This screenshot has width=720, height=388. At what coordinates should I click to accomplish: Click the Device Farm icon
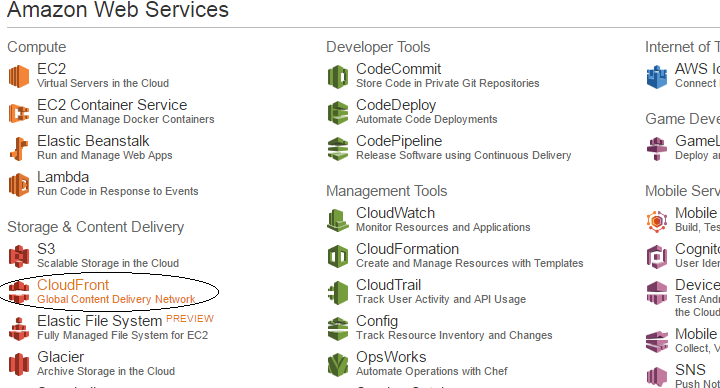tap(657, 292)
